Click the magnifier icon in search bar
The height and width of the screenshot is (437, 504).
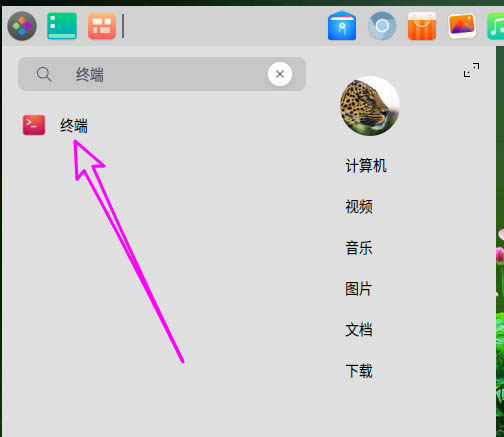[x=44, y=74]
